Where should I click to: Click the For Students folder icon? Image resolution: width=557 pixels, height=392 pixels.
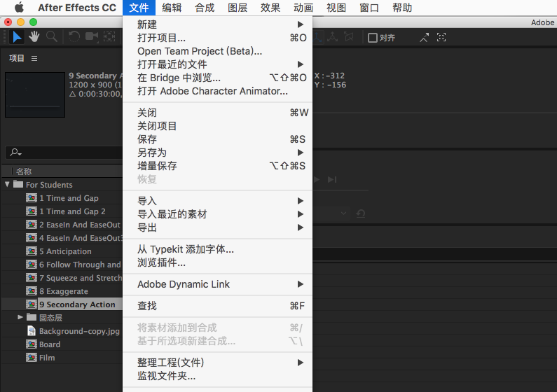tap(18, 184)
